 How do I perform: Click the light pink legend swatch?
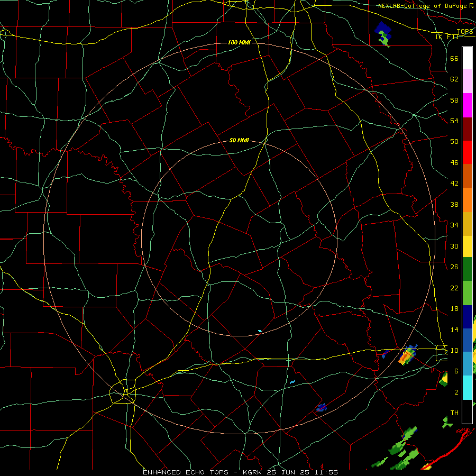(x=467, y=81)
